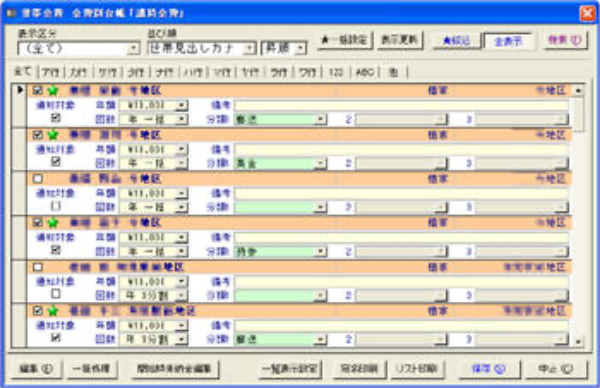Enable 通知対象 checkbox in the fifth record
The height and width of the screenshot is (388, 600).
(56, 294)
